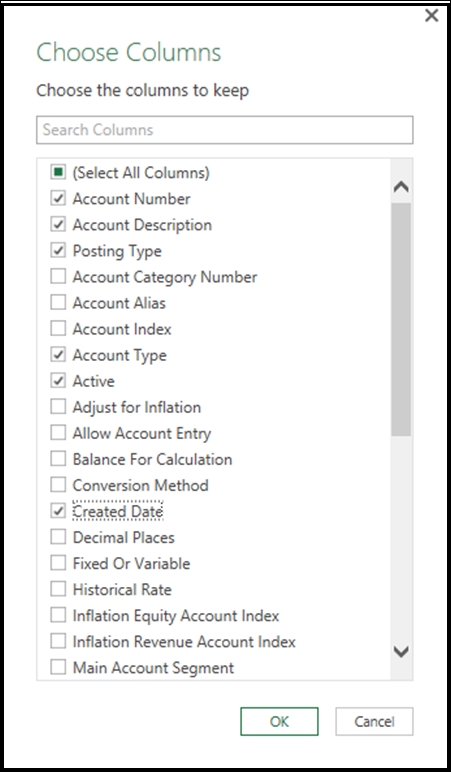451x772 pixels.
Task: Enable the Account Alias column
Action: (58, 303)
